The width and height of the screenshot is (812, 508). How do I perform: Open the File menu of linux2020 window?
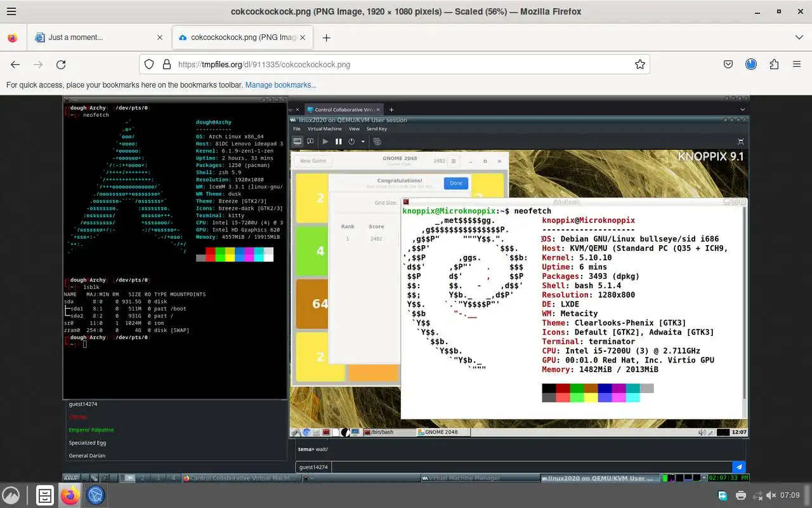tap(296, 129)
